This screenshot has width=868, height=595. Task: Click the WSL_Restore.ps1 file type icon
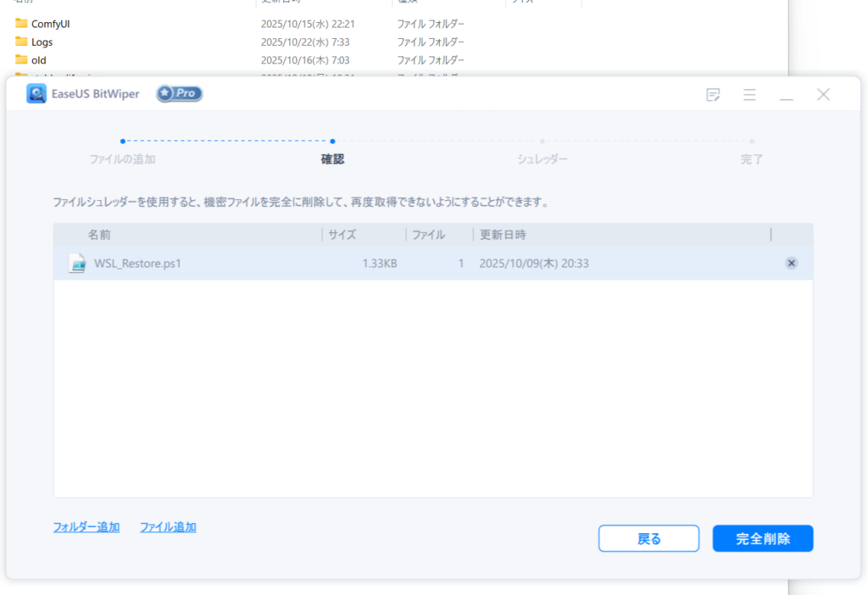point(77,263)
